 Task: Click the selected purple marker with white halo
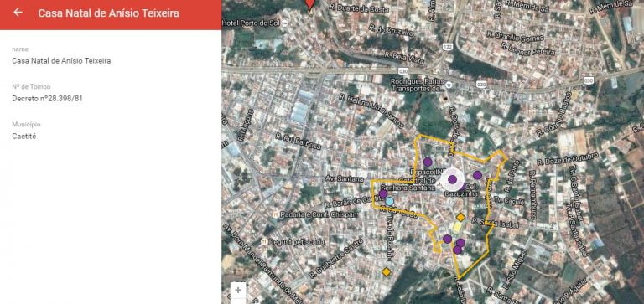click(x=452, y=179)
